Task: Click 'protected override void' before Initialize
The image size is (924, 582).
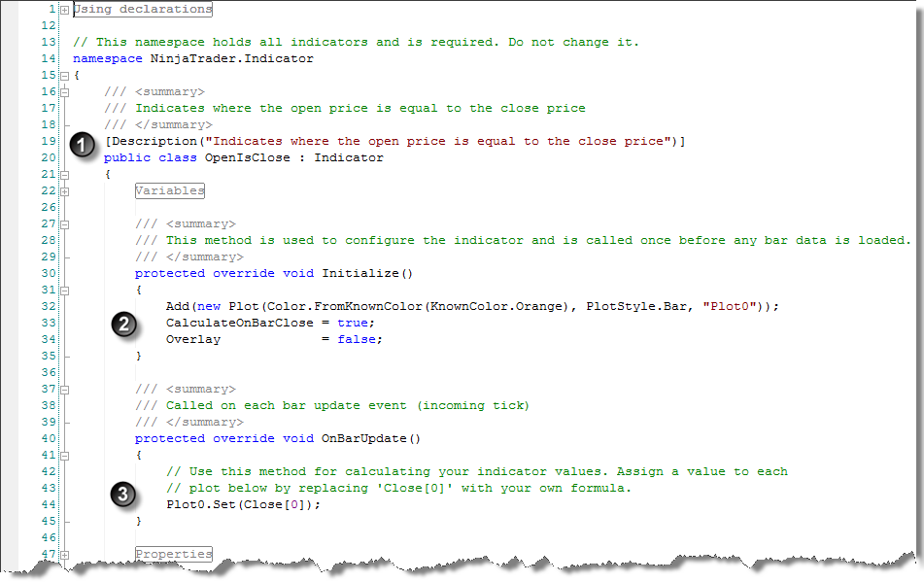Action: (x=223, y=273)
